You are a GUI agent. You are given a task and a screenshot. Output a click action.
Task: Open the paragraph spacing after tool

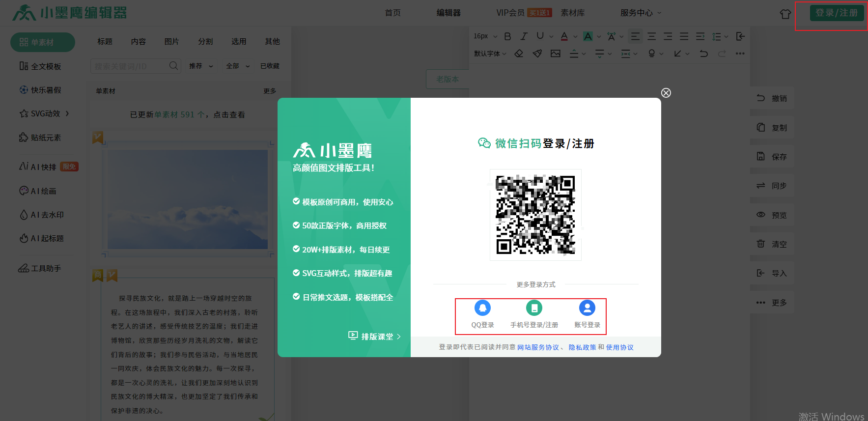(x=600, y=54)
